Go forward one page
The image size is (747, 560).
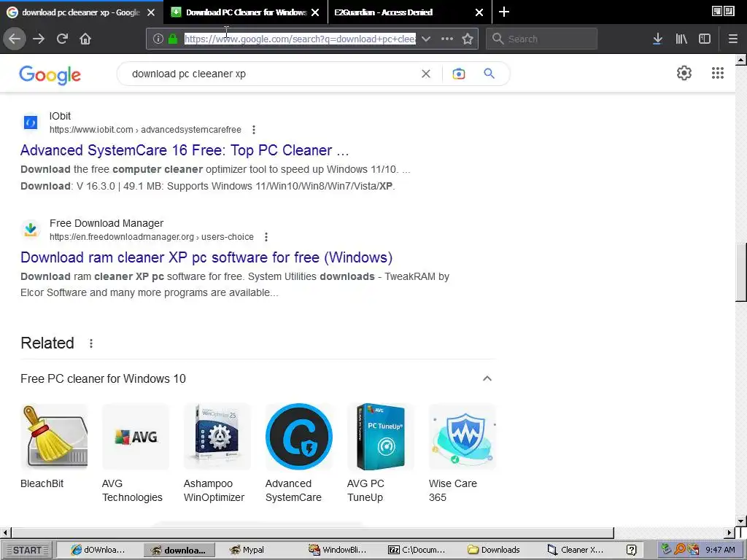pyautogui.click(x=39, y=39)
